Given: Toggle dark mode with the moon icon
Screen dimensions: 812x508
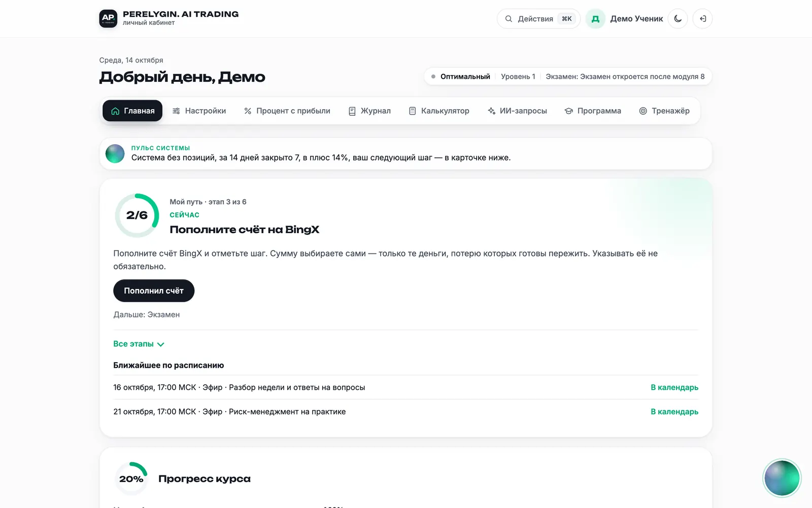Looking at the screenshot, I should click(x=678, y=19).
